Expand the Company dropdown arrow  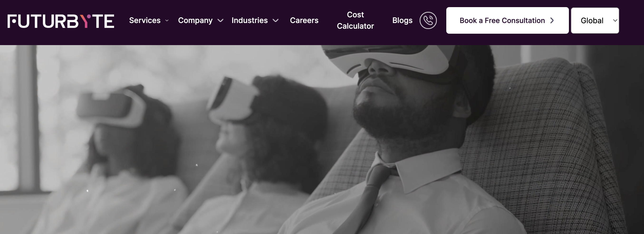click(220, 20)
